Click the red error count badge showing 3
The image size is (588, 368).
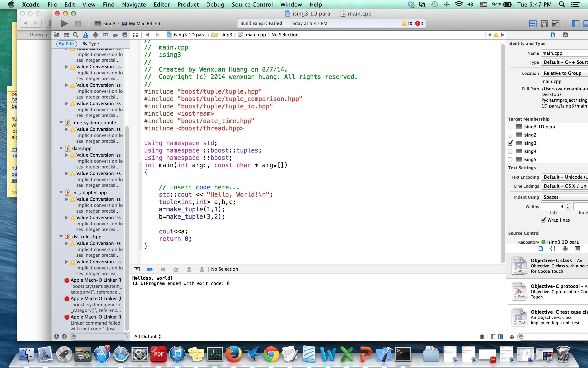pyautogui.click(x=419, y=24)
